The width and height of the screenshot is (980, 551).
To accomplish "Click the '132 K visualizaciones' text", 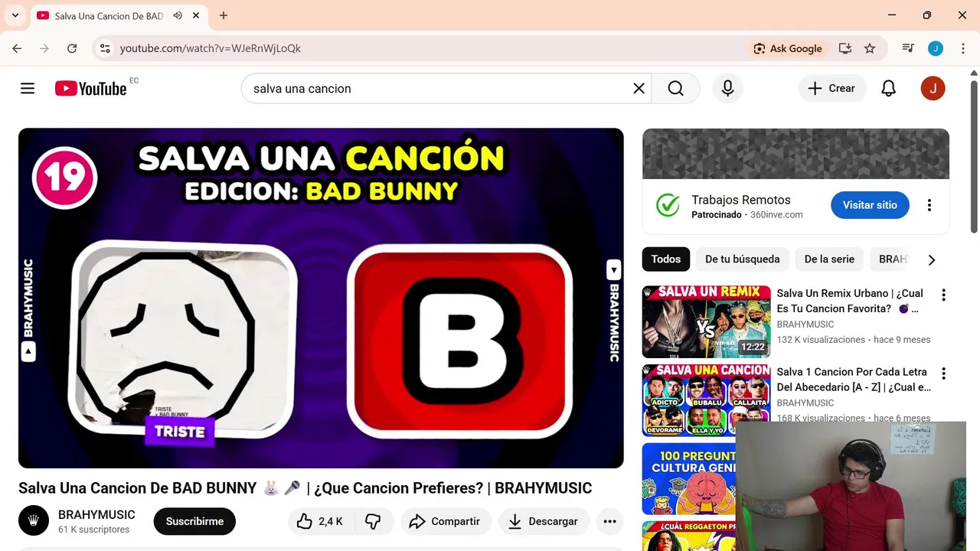I will [821, 340].
